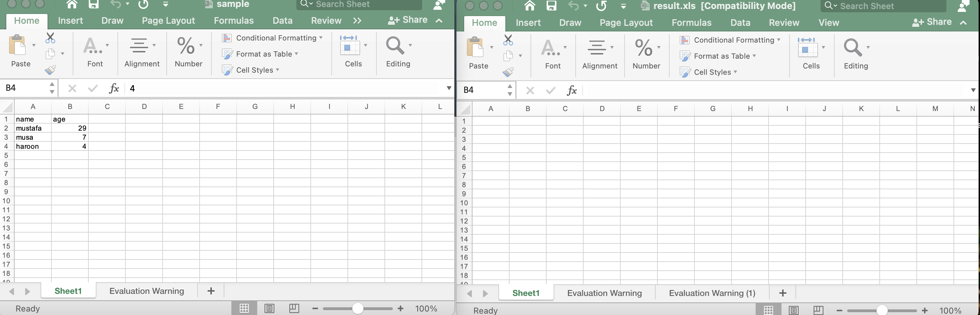This screenshot has width=980, height=315.
Task: Collapse the ribbon with the chevron arrow
Action: [x=440, y=21]
